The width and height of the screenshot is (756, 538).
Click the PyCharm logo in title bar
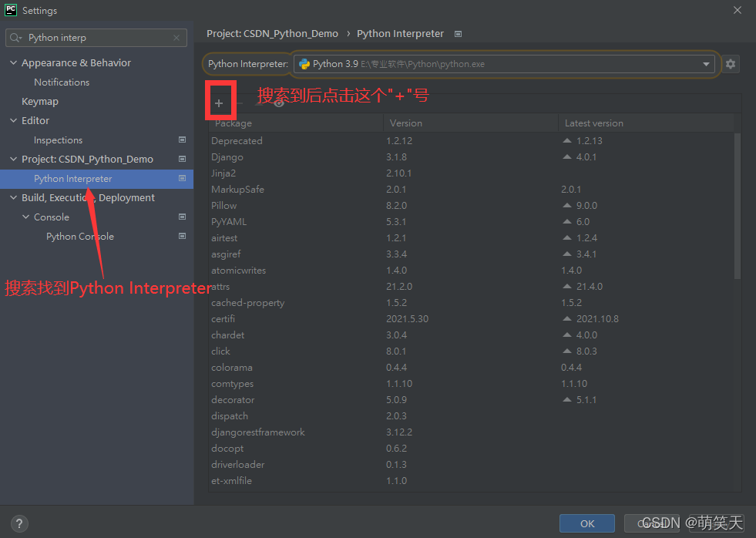[11, 10]
